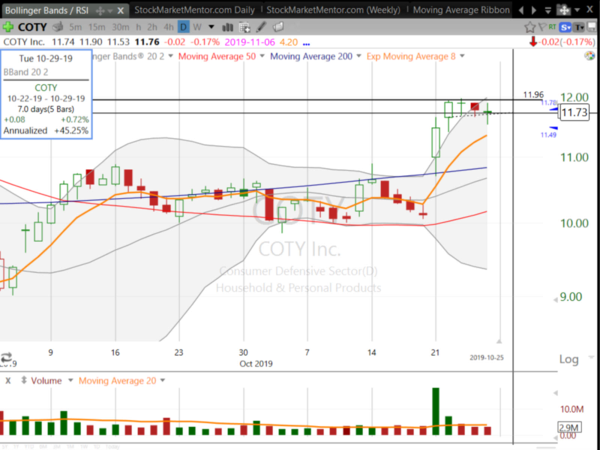Open Bollinger Bands 20 2 dropdown arrow
Viewport: 600px width, 450px height.
click(170, 56)
